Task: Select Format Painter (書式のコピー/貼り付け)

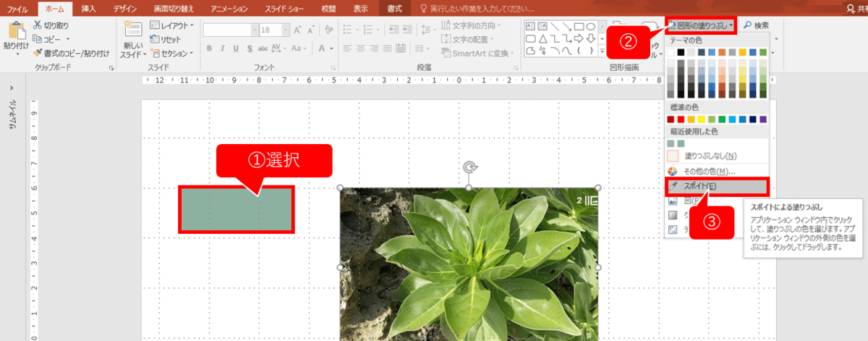Action: click(x=71, y=53)
